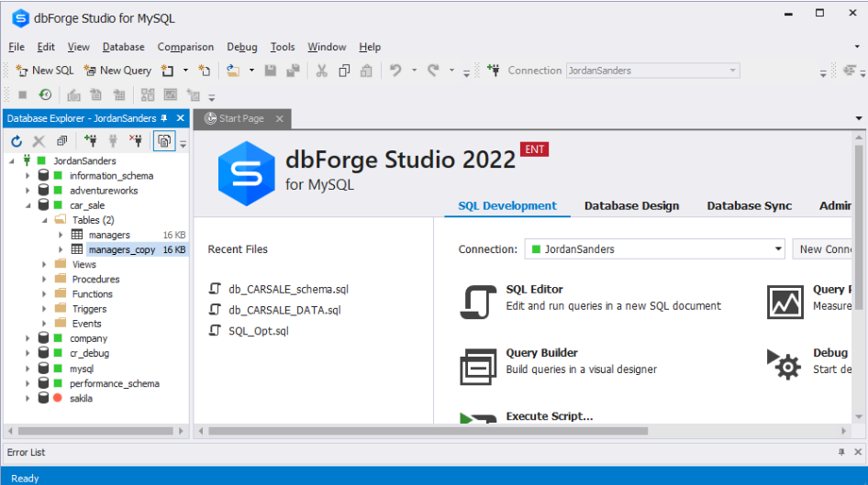Click the Stop execution square icon
The height and width of the screenshot is (485, 868).
[23, 95]
